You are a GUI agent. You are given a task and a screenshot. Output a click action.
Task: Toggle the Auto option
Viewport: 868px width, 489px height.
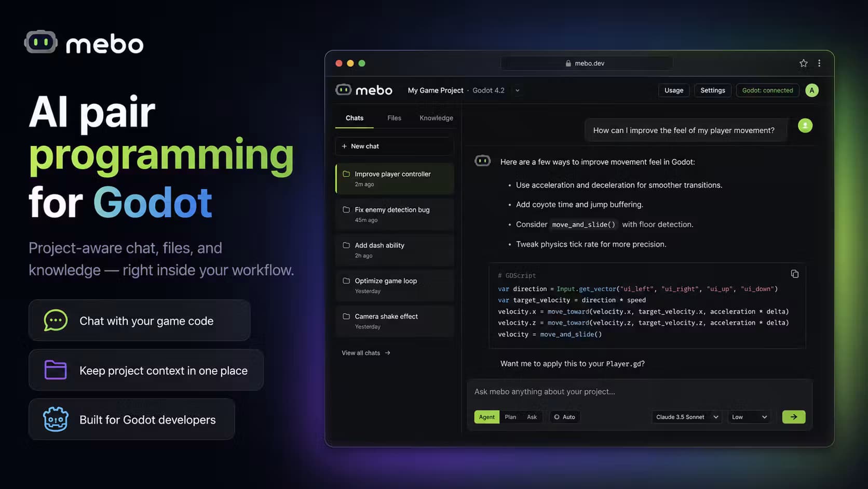pos(565,417)
